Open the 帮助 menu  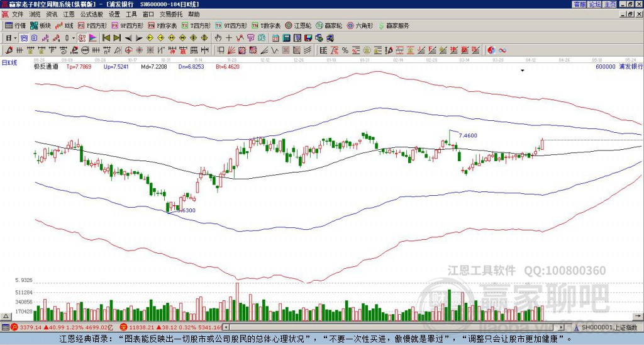click(194, 14)
